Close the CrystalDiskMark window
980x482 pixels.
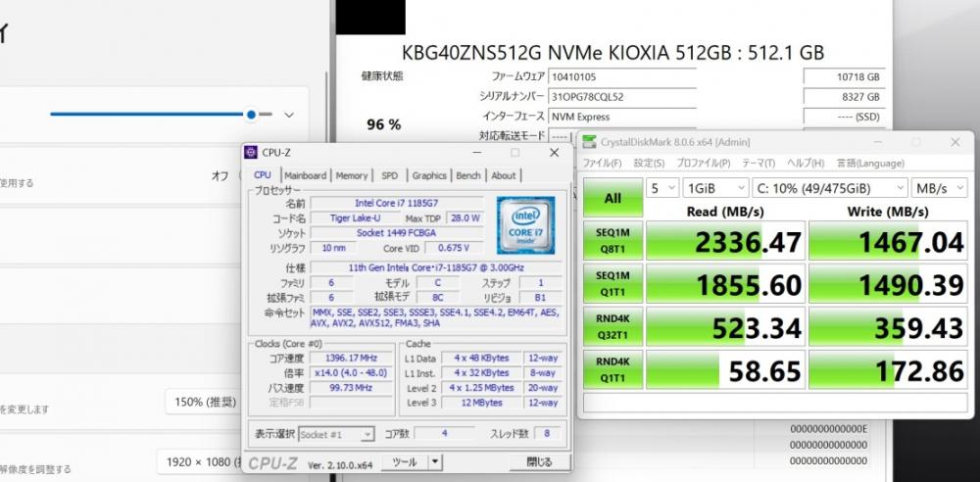pos(955,142)
